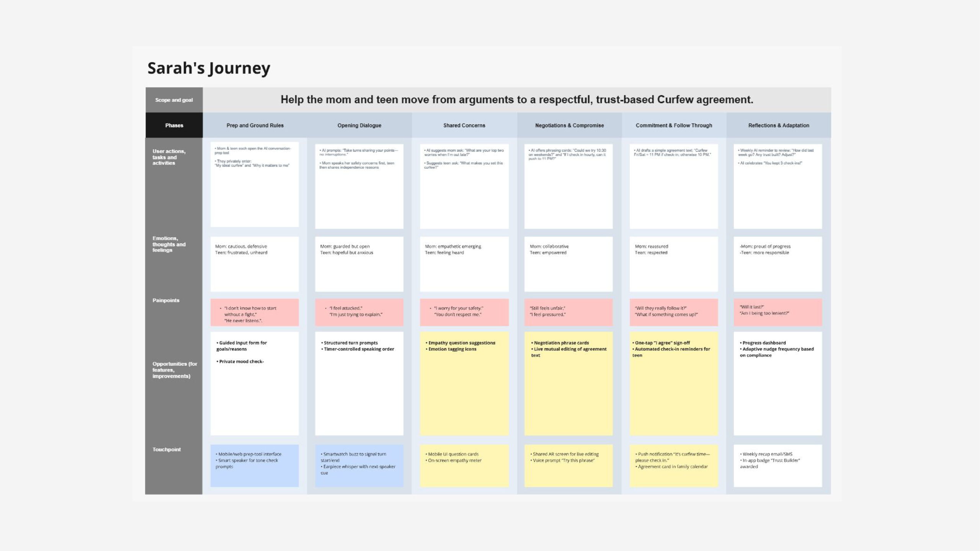Screen dimensions: 980x551
Task: Select blue Smartwatch buzz touchpoint note
Action: pyautogui.click(x=359, y=465)
